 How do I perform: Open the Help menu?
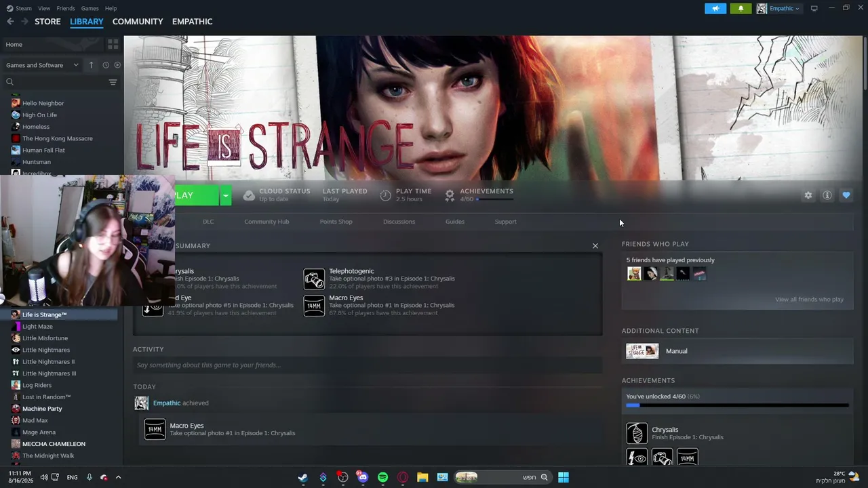tap(111, 8)
